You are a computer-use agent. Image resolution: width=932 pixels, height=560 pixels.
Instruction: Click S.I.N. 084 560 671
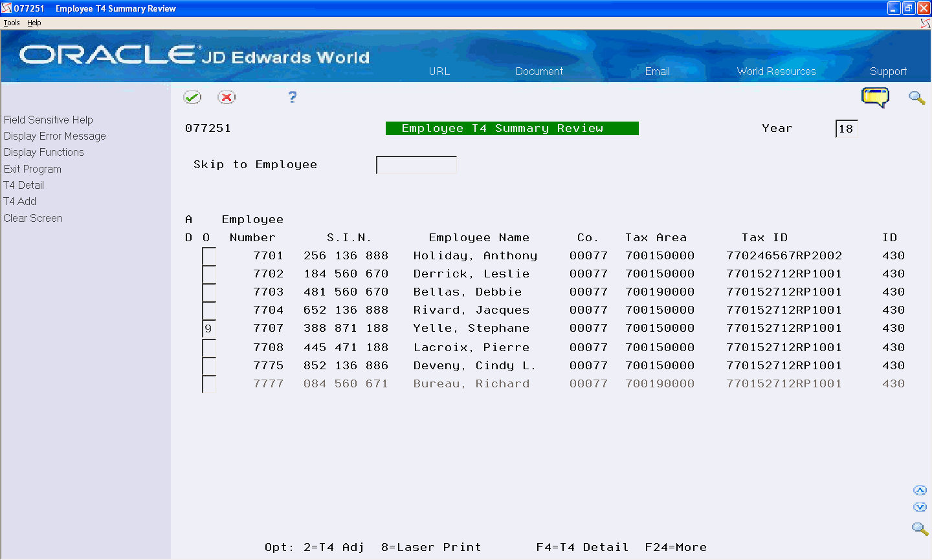coord(346,384)
